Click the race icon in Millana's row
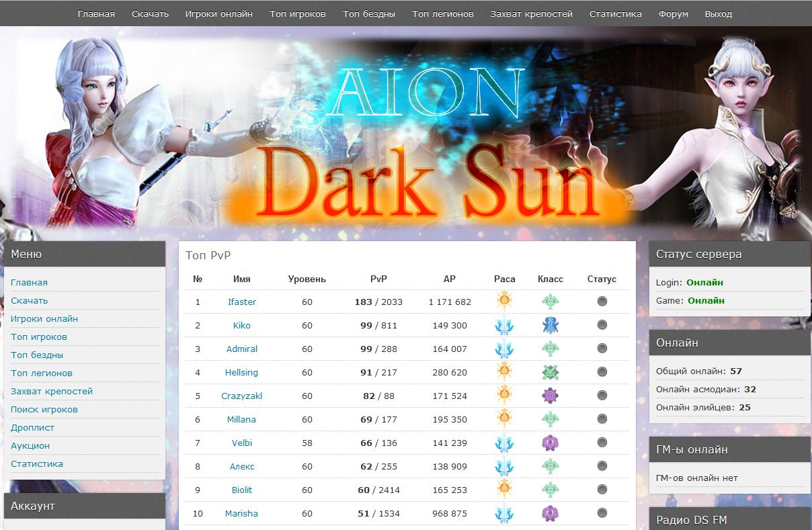Screen dimensions: 812x530 504,418
